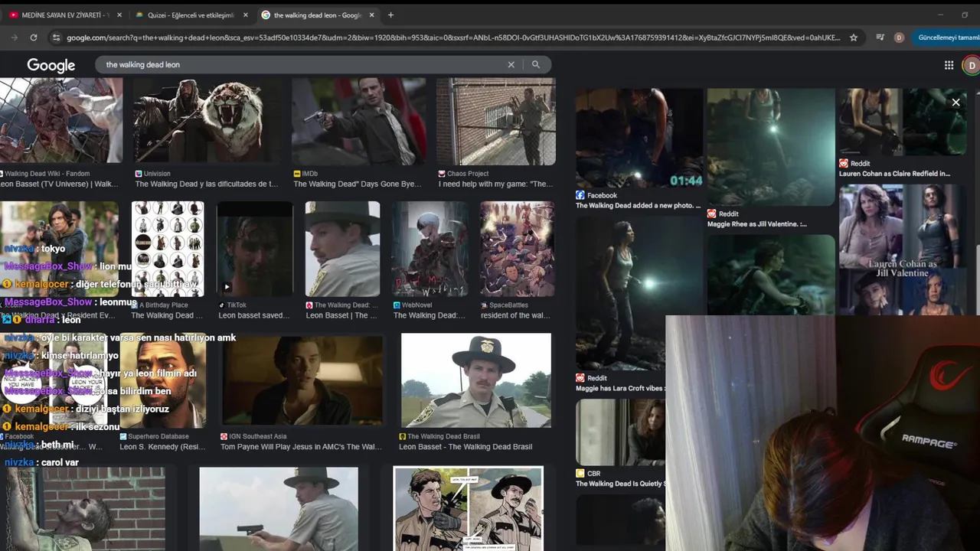Image resolution: width=980 pixels, height=551 pixels.
Task: Open the IMDb Days Gone Bye link
Action: click(357, 184)
